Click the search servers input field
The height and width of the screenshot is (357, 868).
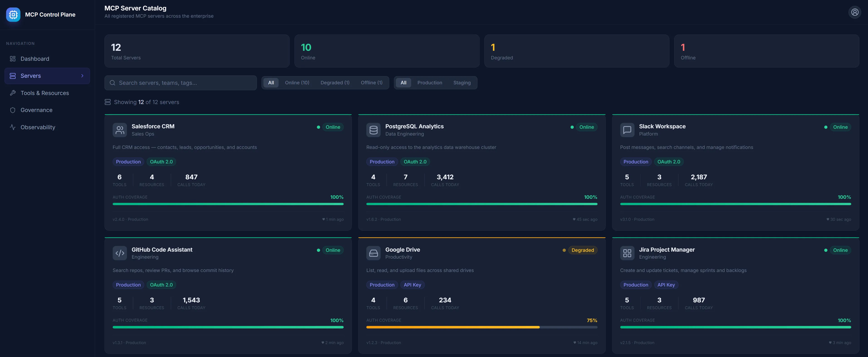coord(181,83)
